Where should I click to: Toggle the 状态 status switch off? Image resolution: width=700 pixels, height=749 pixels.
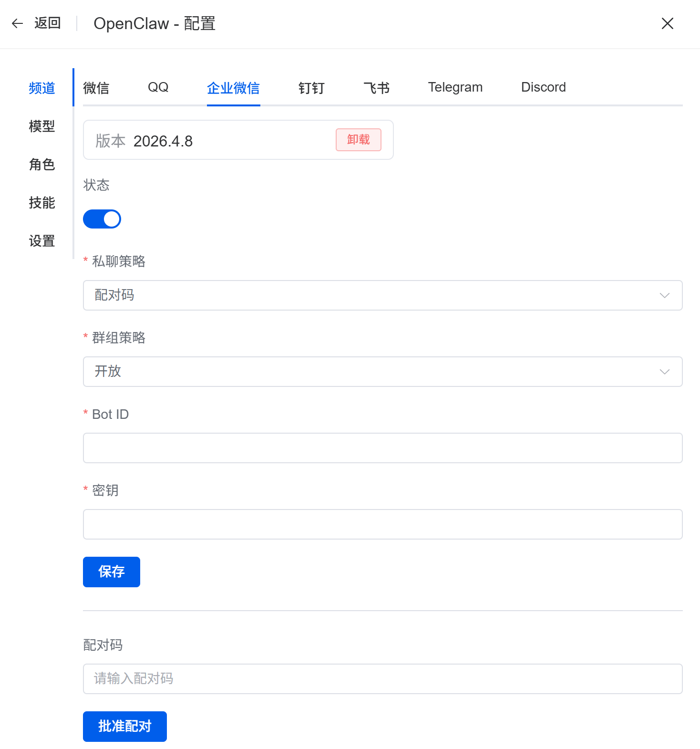click(x=102, y=219)
